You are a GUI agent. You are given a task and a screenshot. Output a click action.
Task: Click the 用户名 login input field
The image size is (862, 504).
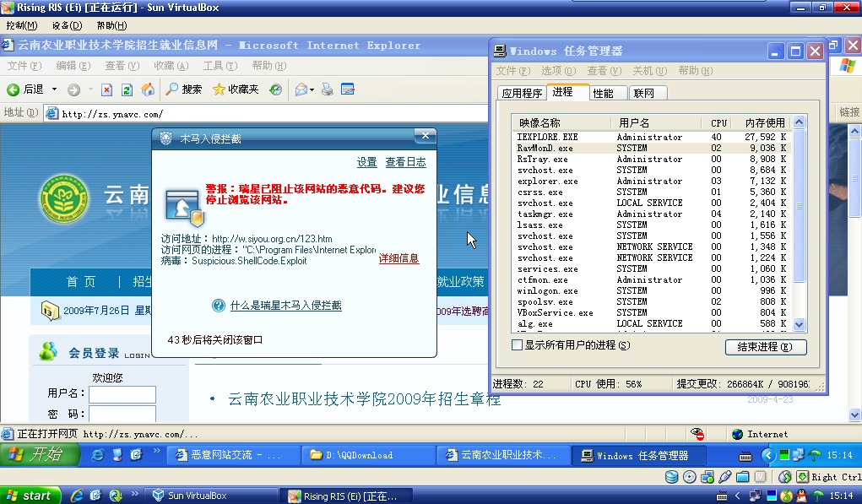point(122,394)
